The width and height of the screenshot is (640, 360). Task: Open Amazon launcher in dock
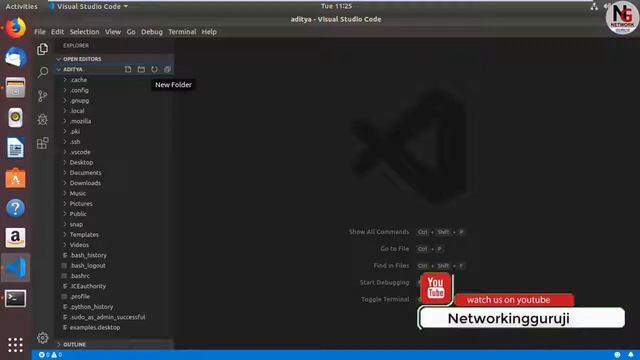pos(16,238)
